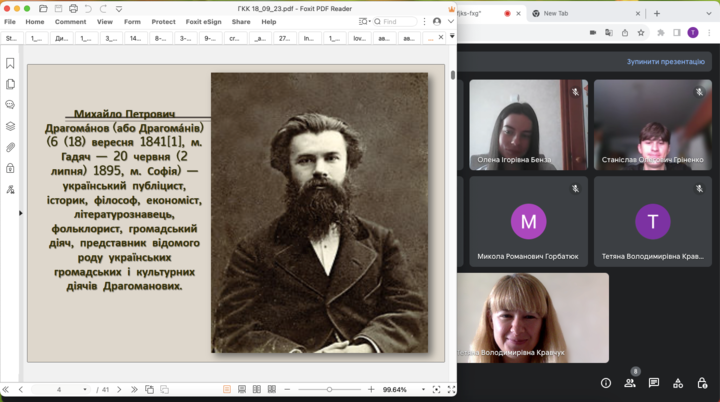Enable single page view mode
The width and height of the screenshot is (720, 402).
click(x=227, y=389)
